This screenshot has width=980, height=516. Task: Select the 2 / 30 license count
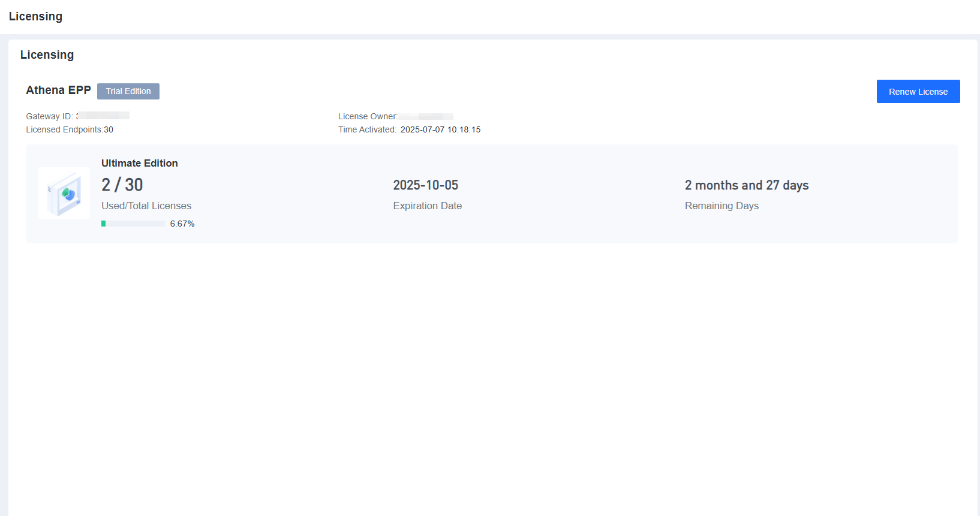(122, 185)
